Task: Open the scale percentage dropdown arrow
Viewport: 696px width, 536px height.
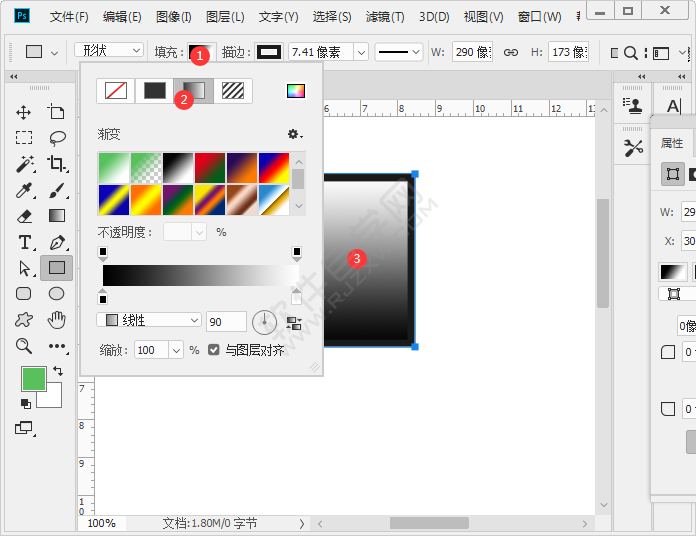Action: [x=176, y=350]
